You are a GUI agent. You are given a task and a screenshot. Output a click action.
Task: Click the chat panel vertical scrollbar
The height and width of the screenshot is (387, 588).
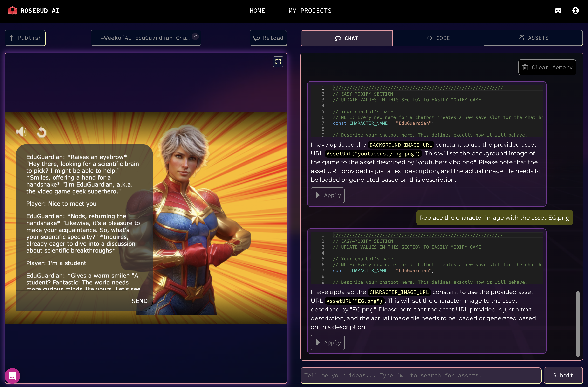tap(578, 324)
